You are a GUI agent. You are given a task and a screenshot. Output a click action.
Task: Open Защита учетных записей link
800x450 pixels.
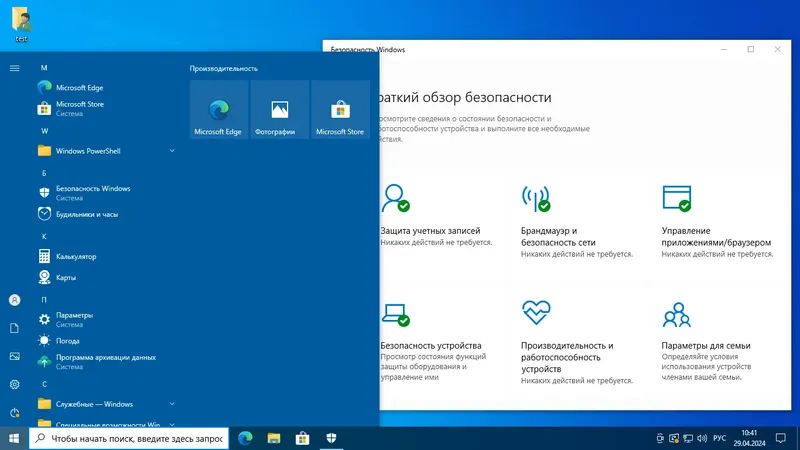point(430,231)
